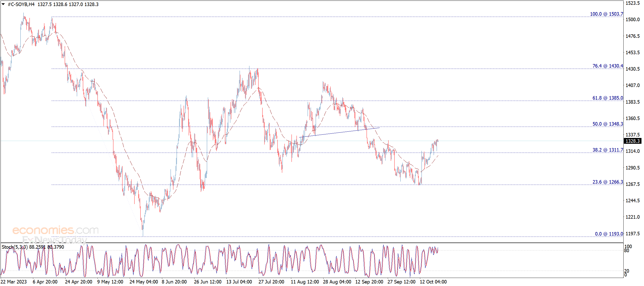Click the blue trendline near the 50.0 level
644x286 pixels.
click(339, 132)
